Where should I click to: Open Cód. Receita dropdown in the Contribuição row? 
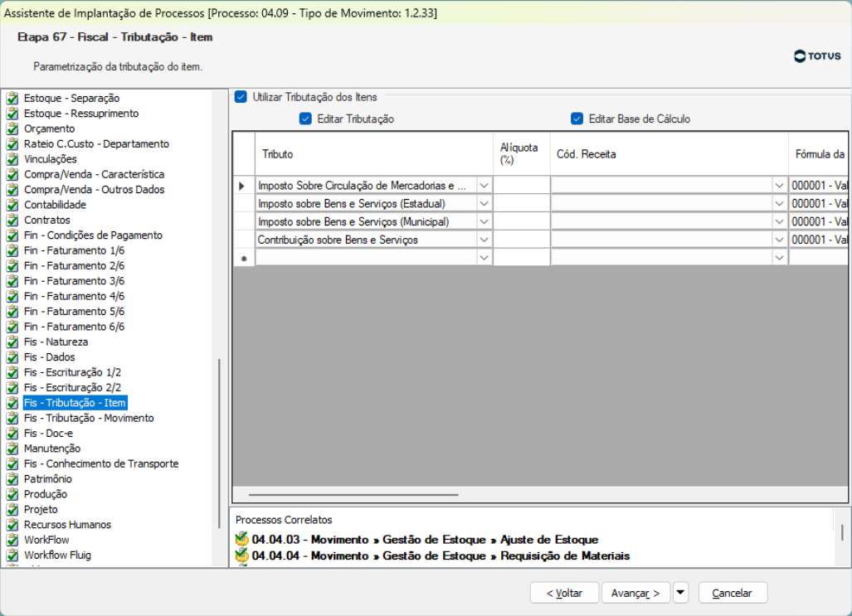click(779, 240)
